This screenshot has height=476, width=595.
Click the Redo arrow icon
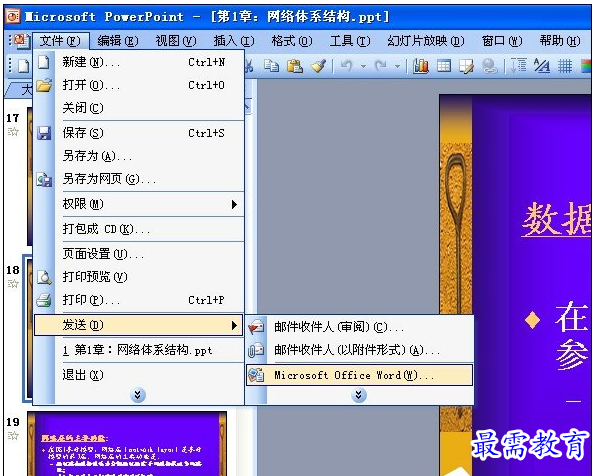tap(380, 66)
